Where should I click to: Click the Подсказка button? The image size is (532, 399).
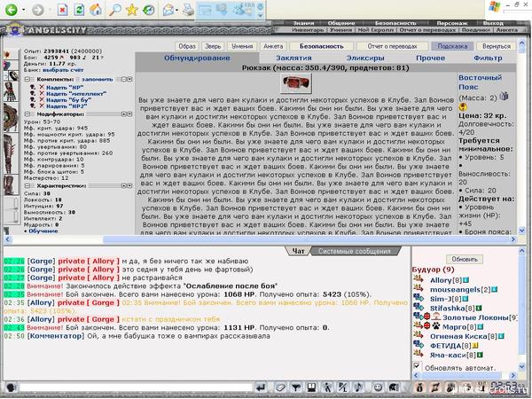[x=452, y=46]
